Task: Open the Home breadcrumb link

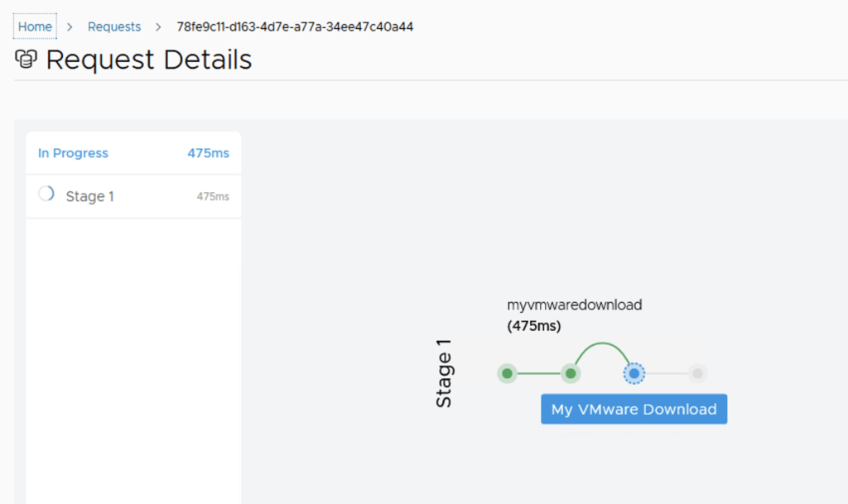Action: 35,26
